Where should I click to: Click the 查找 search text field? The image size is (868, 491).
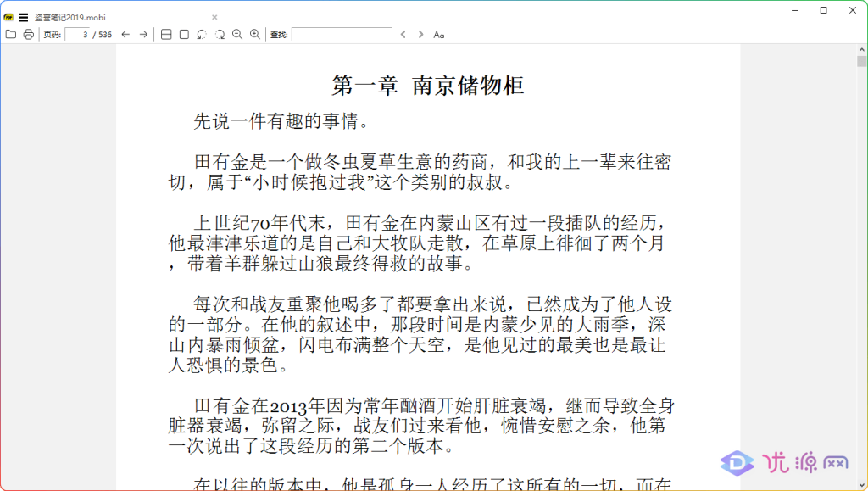(342, 35)
